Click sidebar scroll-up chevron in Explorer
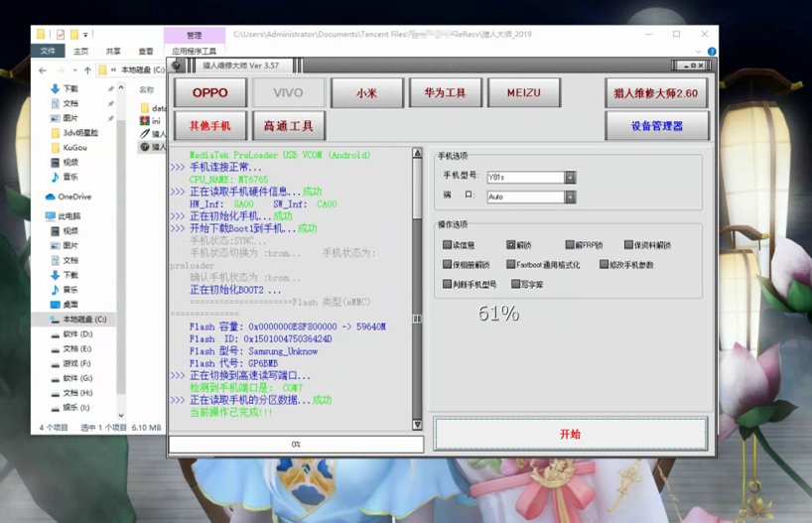This screenshot has height=523, width=812. (x=121, y=87)
